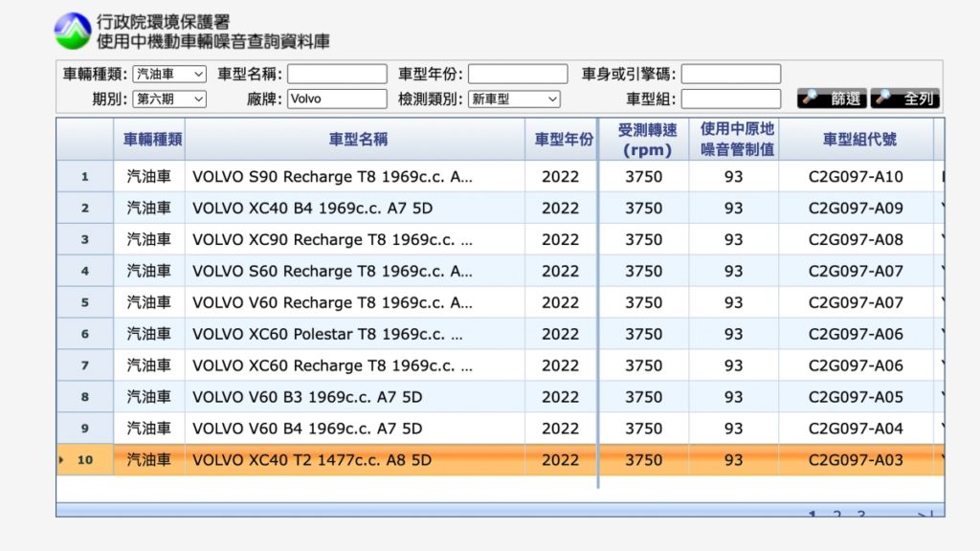Click row number 3 in the table
This screenshot has width=980, height=551.
(85, 239)
